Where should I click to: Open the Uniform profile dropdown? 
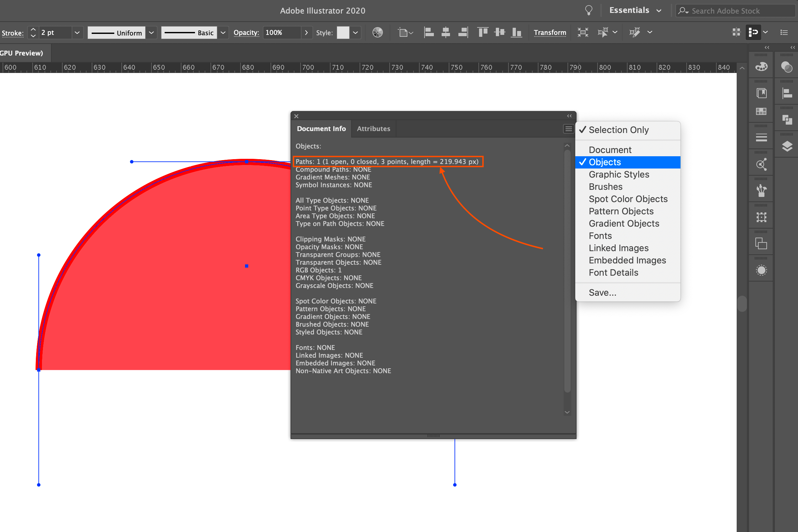(151, 33)
